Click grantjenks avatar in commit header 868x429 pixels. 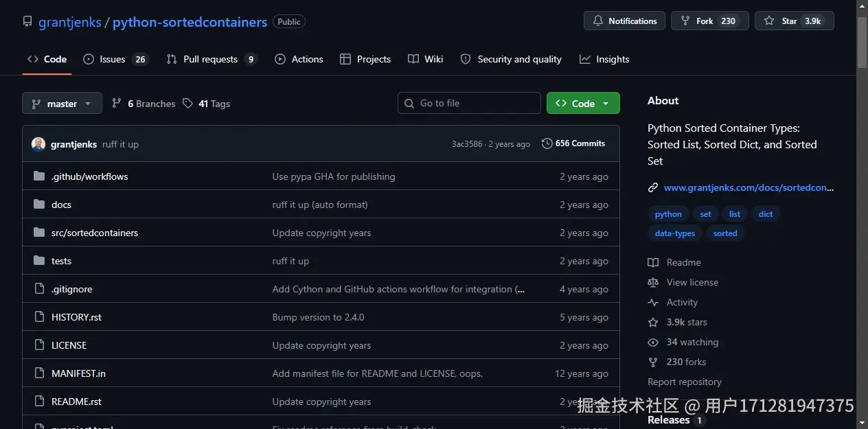pyautogui.click(x=38, y=144)
